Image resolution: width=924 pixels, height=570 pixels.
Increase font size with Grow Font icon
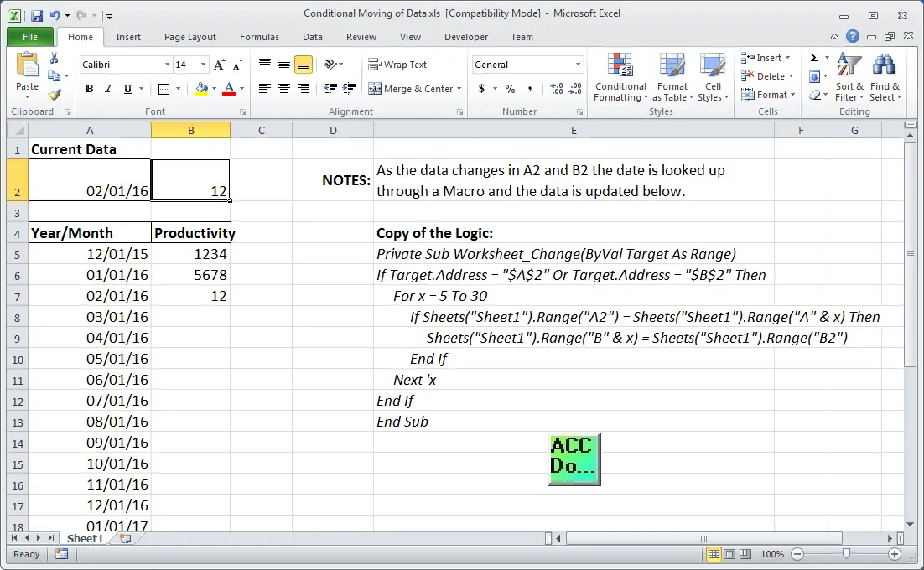pyautogui.click(x=219, y=65)
